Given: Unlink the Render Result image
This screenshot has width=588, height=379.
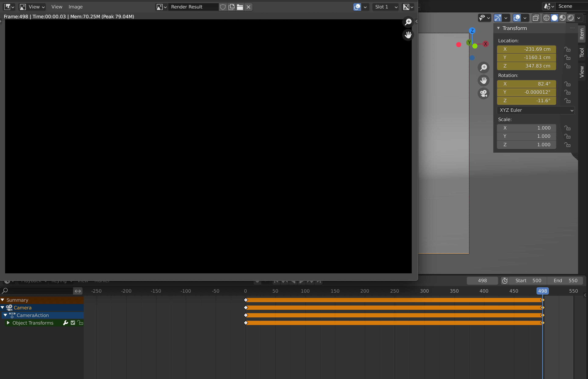Looking at the screenshot, I should pyautogui.click(x=248, y=7).
